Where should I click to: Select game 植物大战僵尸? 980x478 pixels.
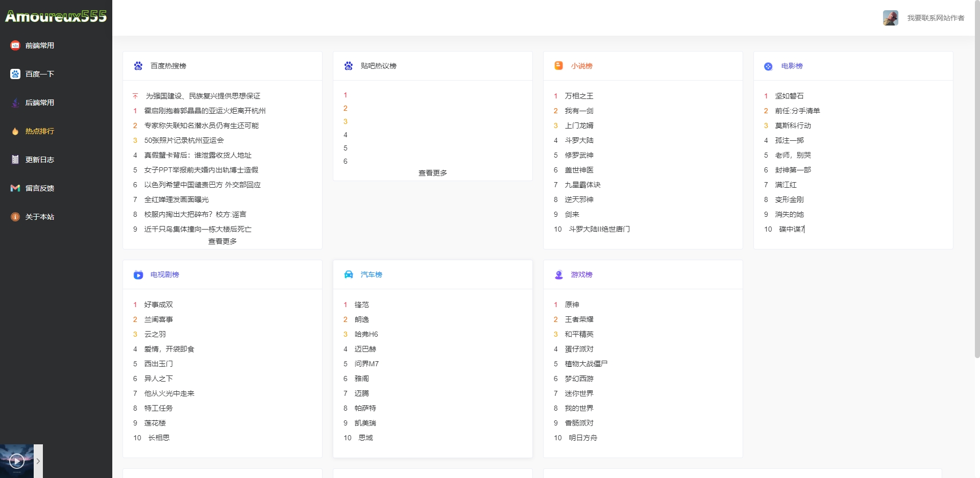(x=586, y=364)
